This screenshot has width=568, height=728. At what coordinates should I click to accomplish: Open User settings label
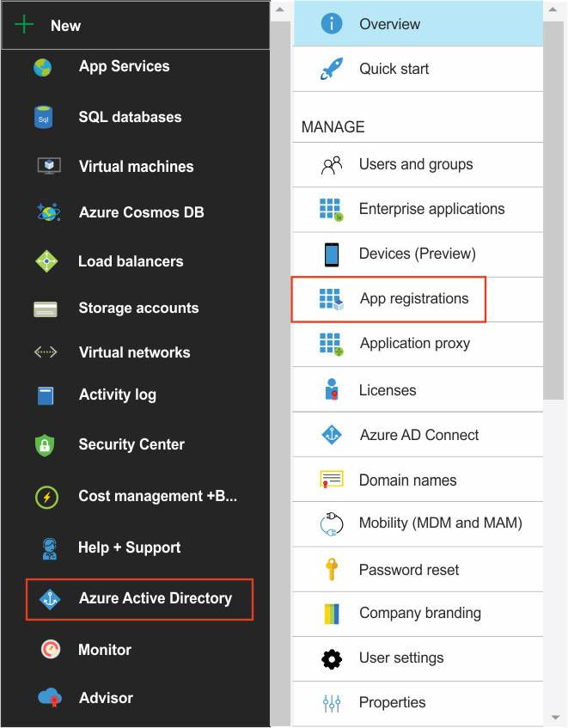pos(401,658)
